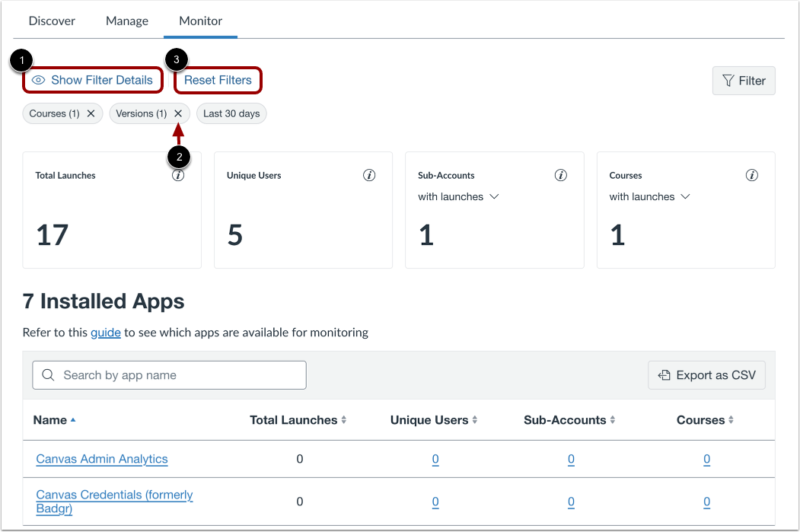Open info icon on Sub-Accounts card
The image size is (800, 532).
pos(561,176)
